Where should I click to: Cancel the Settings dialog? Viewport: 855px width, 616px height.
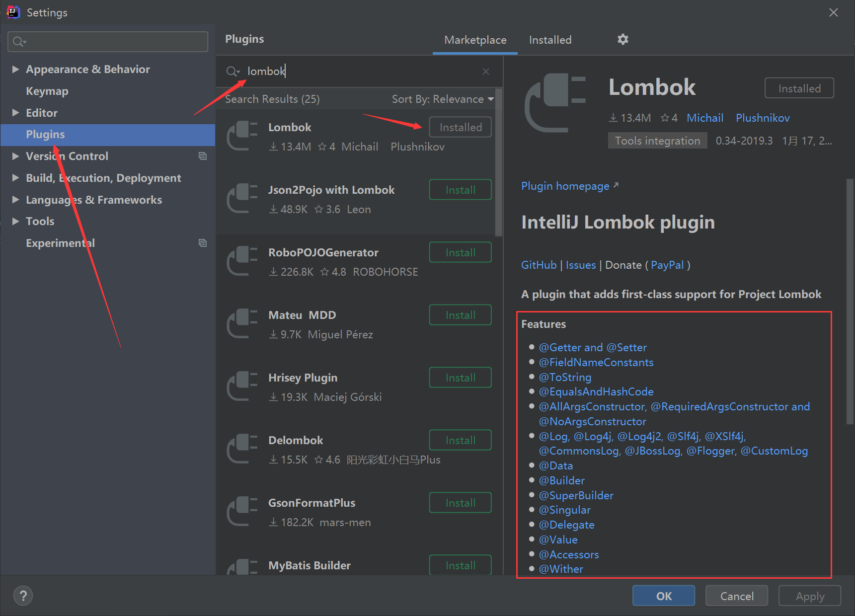(737, 596)
